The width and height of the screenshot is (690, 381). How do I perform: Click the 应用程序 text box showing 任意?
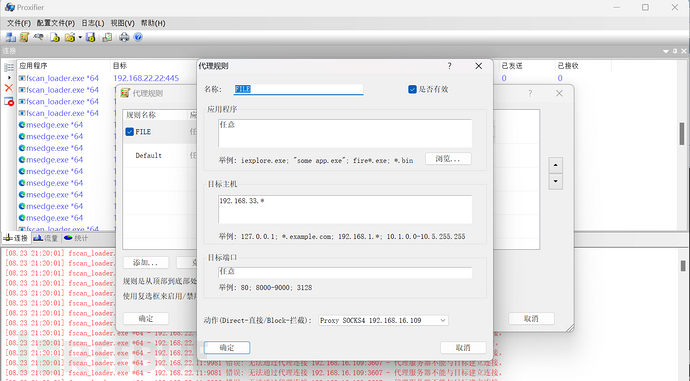point(345,133)
